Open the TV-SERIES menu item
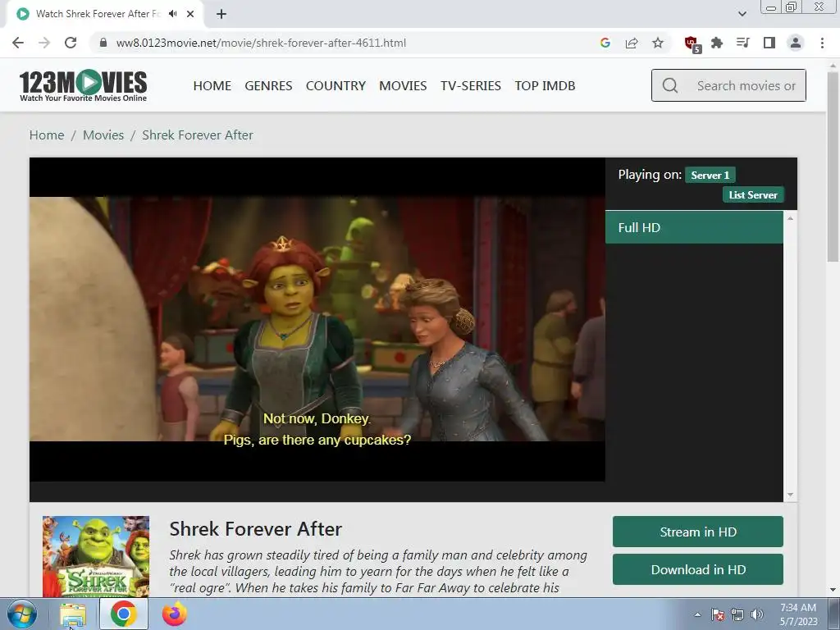The image size is (840, 630). pos(471,85)
